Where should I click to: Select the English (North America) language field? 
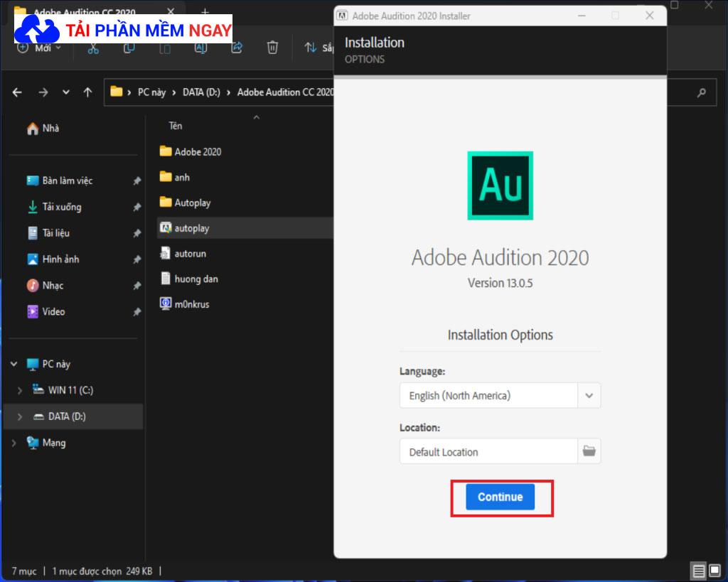click(488, 395)
